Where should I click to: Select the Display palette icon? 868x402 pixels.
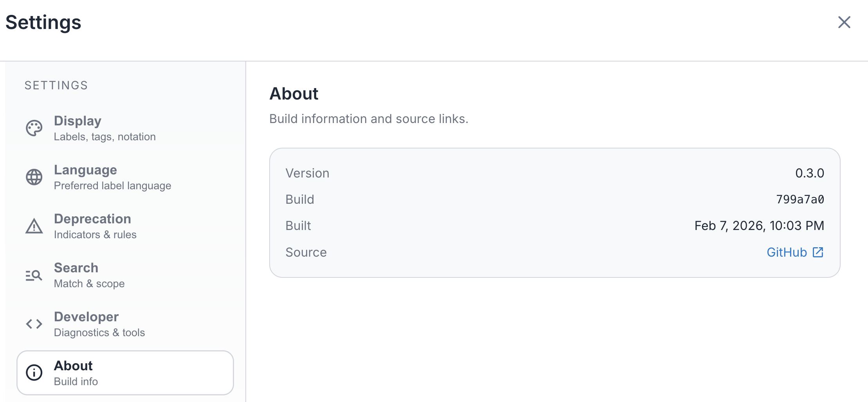pos(34,128)
